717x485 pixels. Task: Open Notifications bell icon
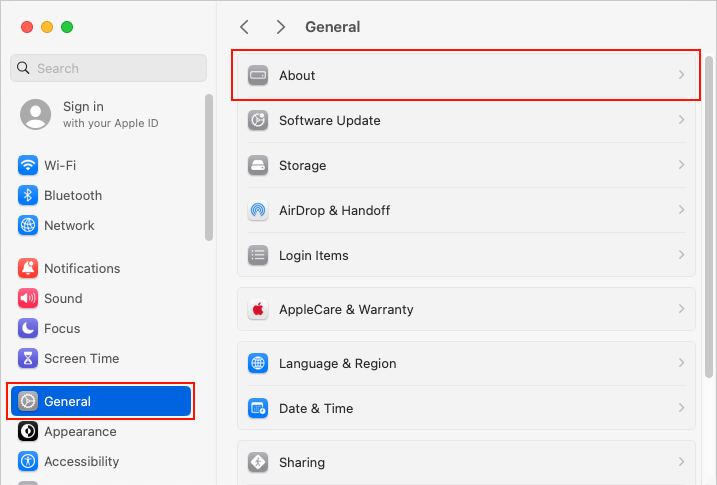(x=28, y=269)
